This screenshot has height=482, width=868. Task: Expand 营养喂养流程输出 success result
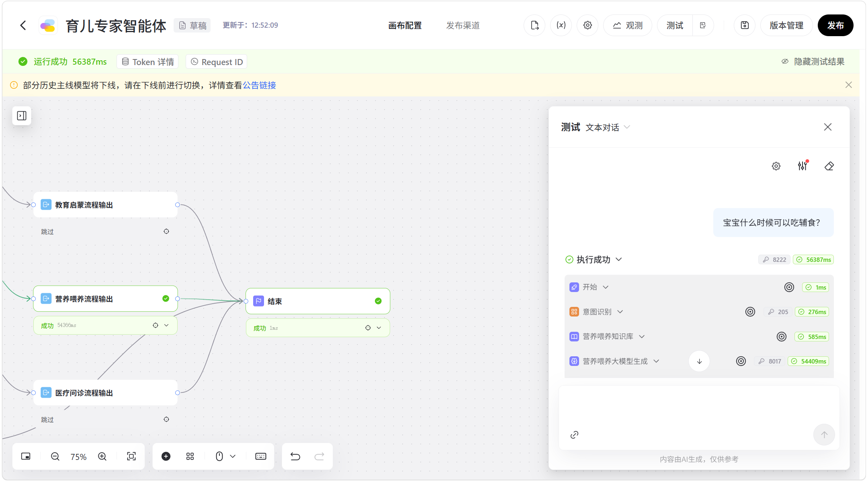tap(166, 325)
